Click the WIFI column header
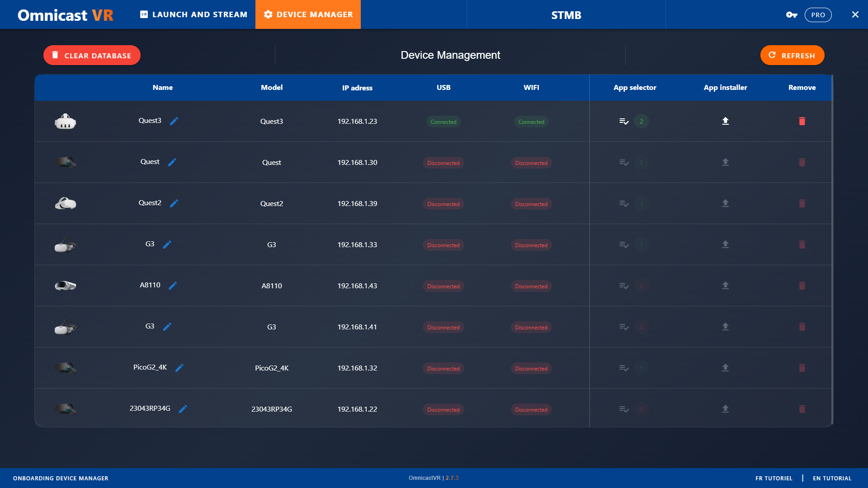 [531, 88]
